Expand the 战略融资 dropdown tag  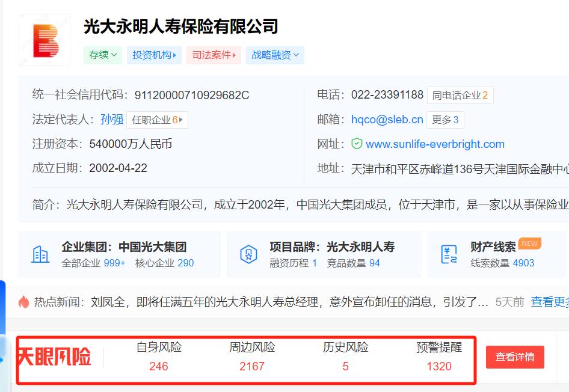(x=275, y=55)
